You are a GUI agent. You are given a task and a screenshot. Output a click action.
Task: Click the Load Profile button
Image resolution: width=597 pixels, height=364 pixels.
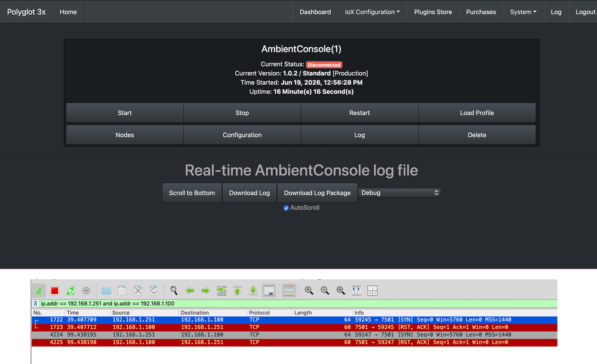pos(477,113)
